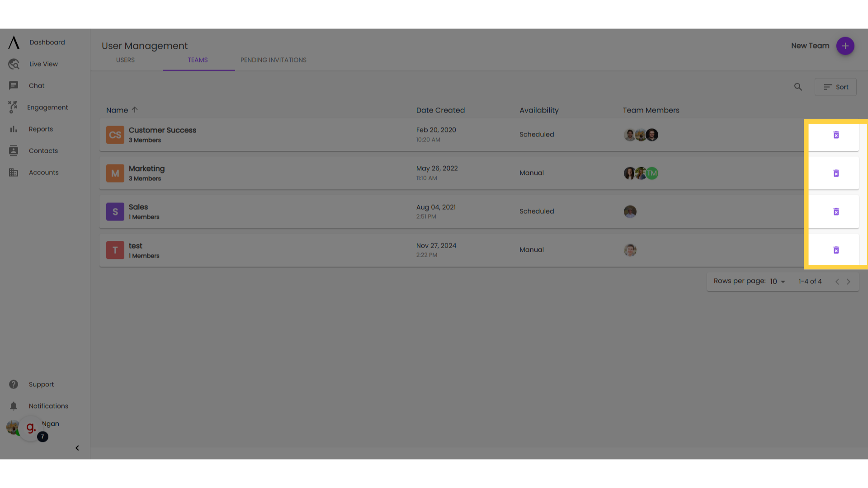Switch to USERS tab
Image resolution: width=868 pixels, height=488 pixels.
(125, 60)
